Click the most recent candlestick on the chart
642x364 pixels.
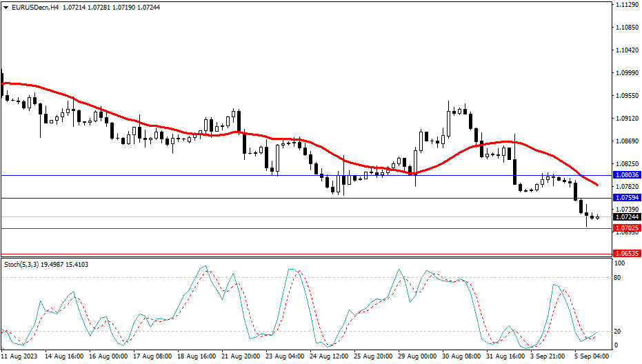pyautogui.click(x=597, y=217)
